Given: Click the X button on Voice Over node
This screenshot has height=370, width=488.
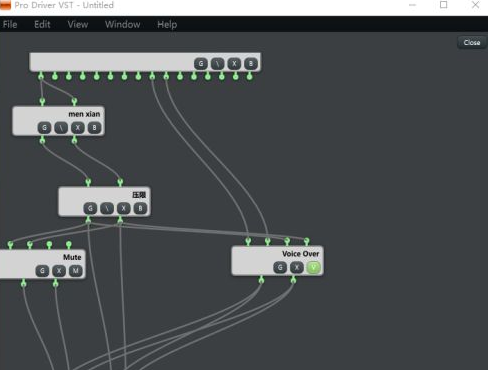Looking at the screenshot, I should [297, 267].
